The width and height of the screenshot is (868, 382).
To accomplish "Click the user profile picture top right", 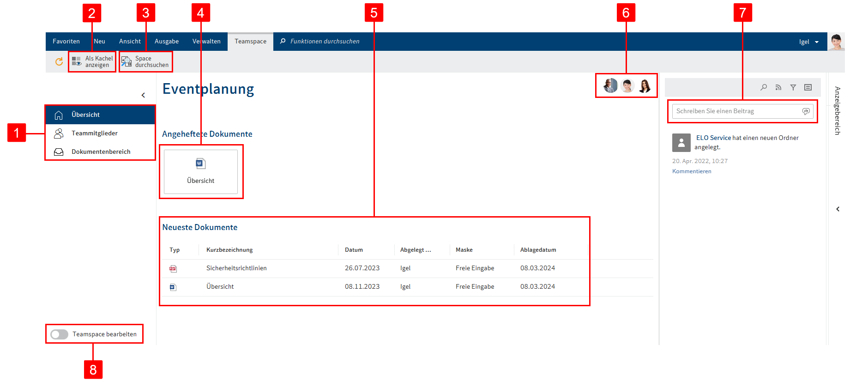I will tap(836, 42).
